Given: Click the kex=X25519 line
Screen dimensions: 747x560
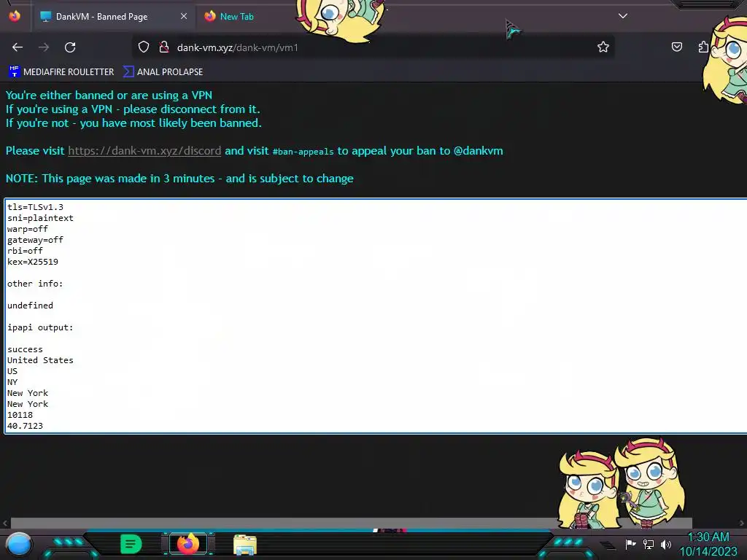Looking at the screenshot, I should coord(33,262).
